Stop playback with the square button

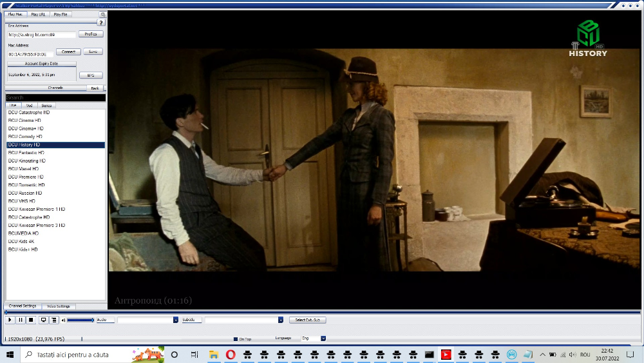31,320
